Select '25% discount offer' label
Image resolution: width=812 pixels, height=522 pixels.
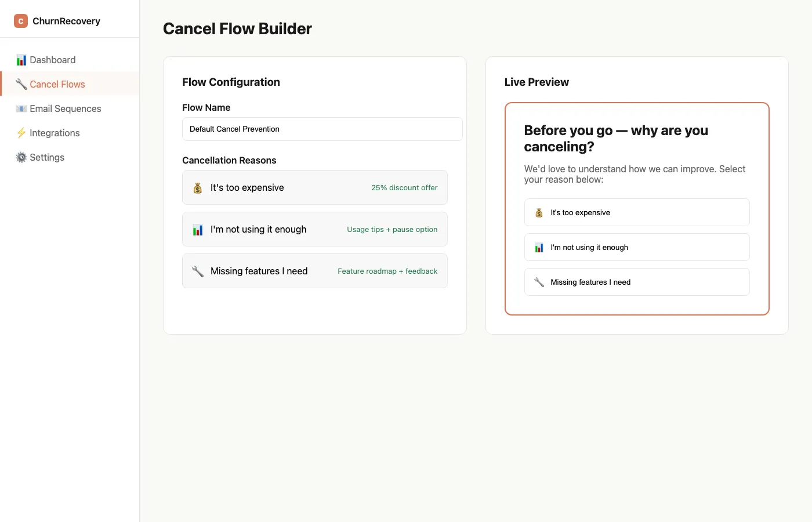point(404,188)
